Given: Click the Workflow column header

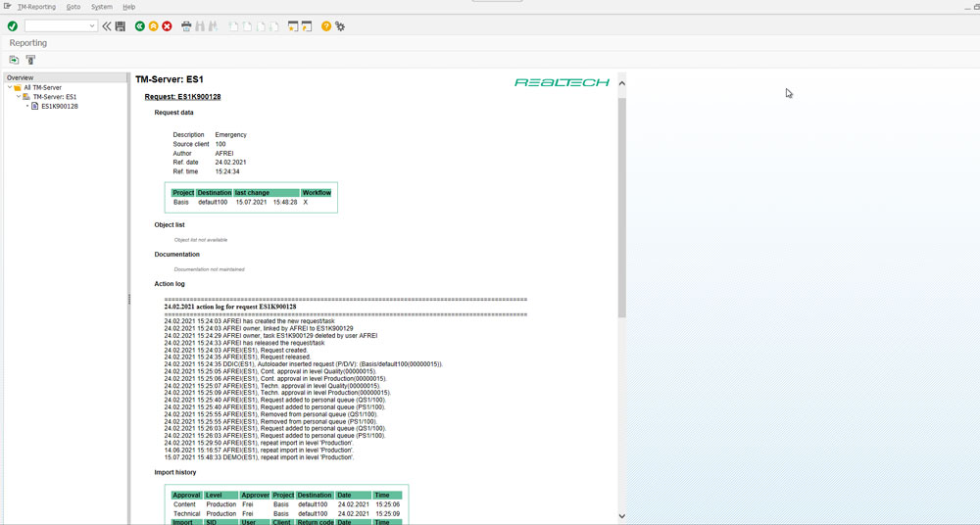Looking at the screenshot, I should coord(317,193).
